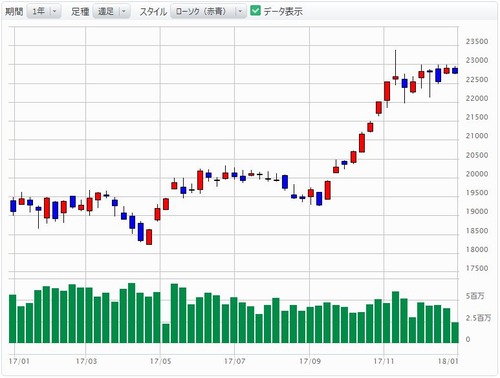The width and height of the screenshot is (500, 378).
Task: Click the 19000 price axis label
Action: [477, 212]
